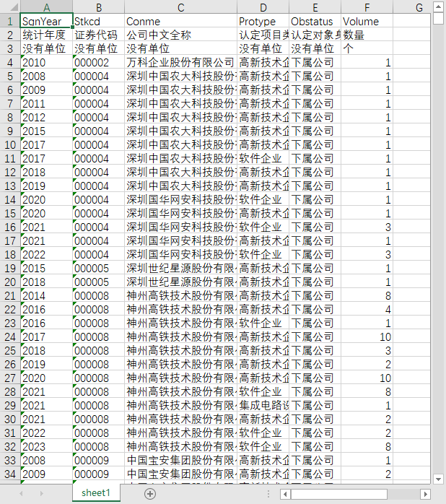
Task: Select 000008 cell in row 26
Action: pos(99,364)
